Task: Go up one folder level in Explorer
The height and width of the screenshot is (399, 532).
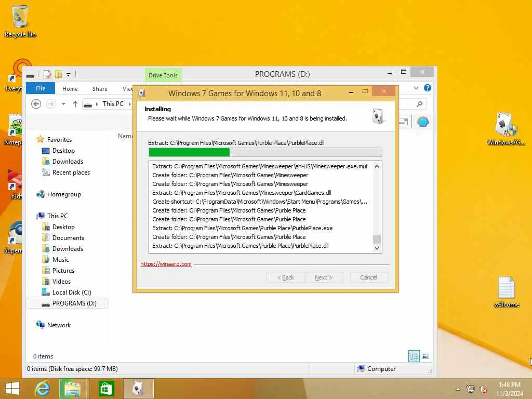Action: pos(75,104)
